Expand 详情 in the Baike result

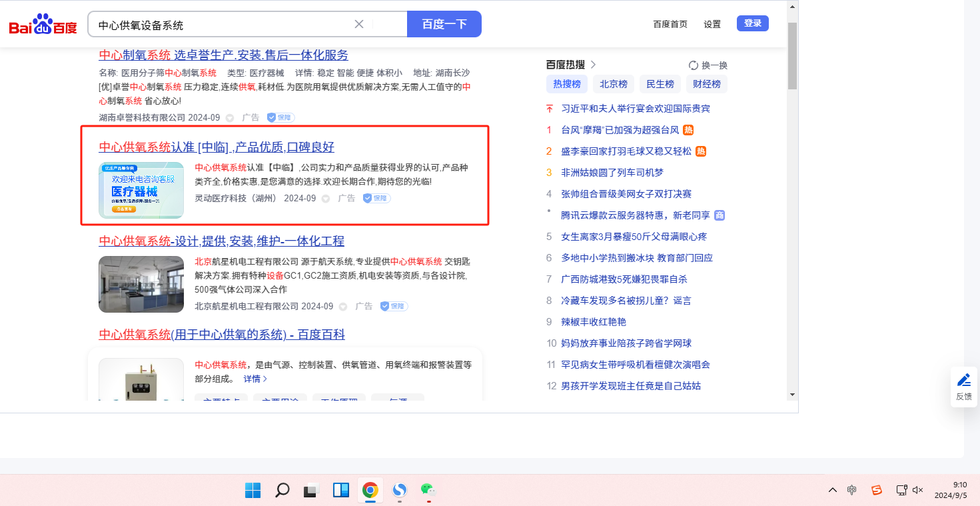tap(255, 379)
